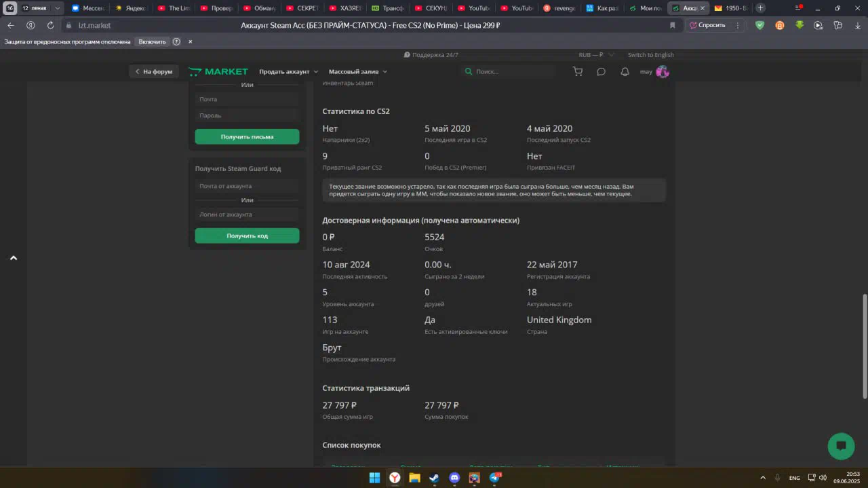
Task: Switch to the 1950 mail tab
Action: click(x=731, y=8)
